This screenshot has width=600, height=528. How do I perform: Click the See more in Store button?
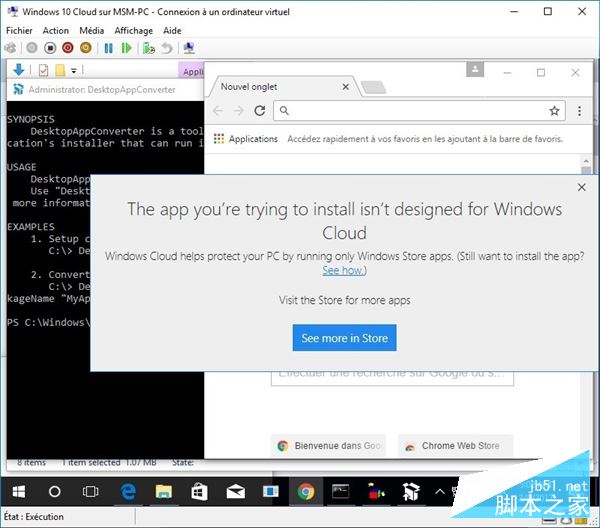345,338
